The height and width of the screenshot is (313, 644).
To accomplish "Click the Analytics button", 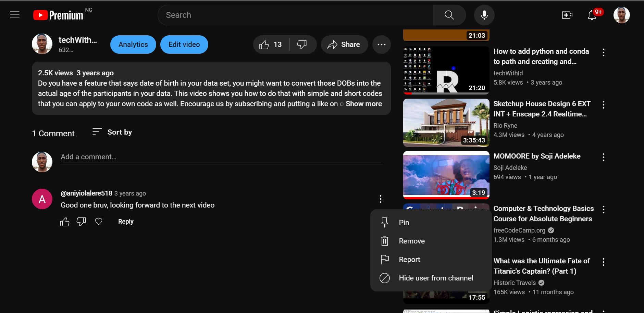I will click(133, 45).
